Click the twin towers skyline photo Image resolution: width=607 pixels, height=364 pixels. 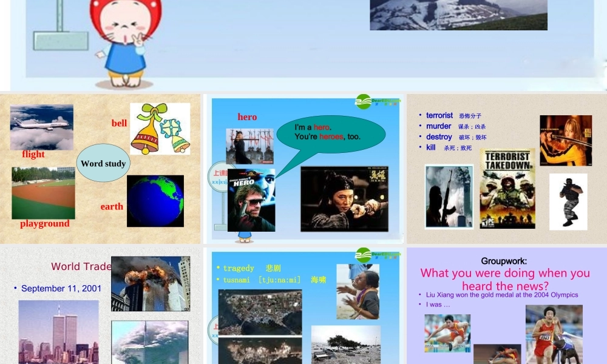pos(58,332)
